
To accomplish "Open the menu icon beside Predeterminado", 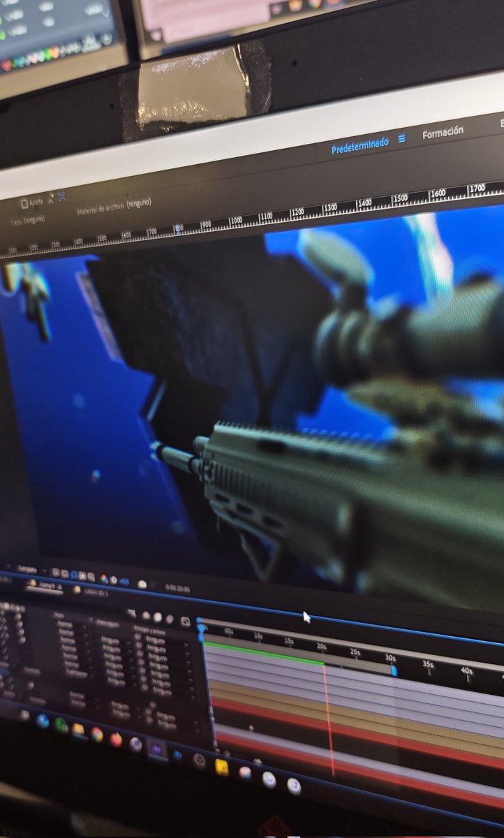I will point(402,138).
